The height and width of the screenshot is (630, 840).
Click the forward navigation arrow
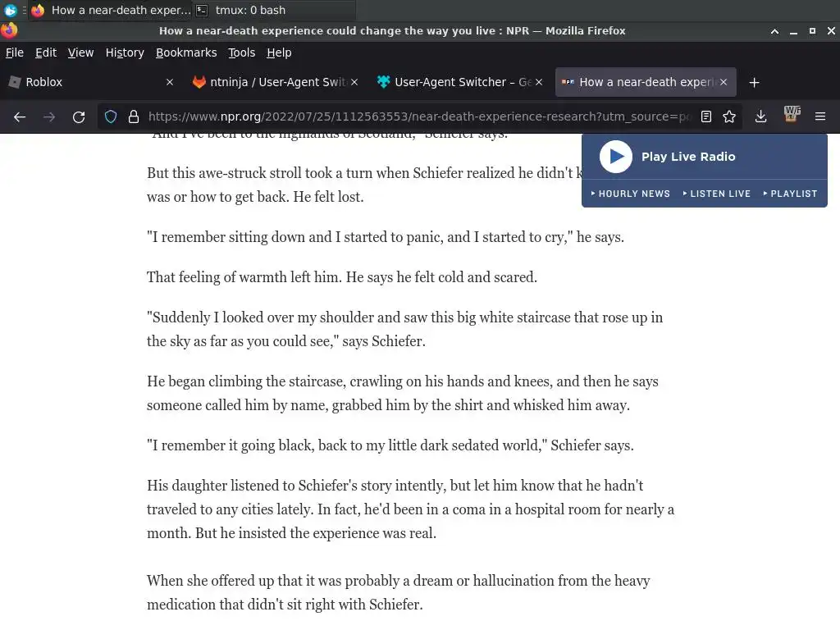click(x=49, y=116)
